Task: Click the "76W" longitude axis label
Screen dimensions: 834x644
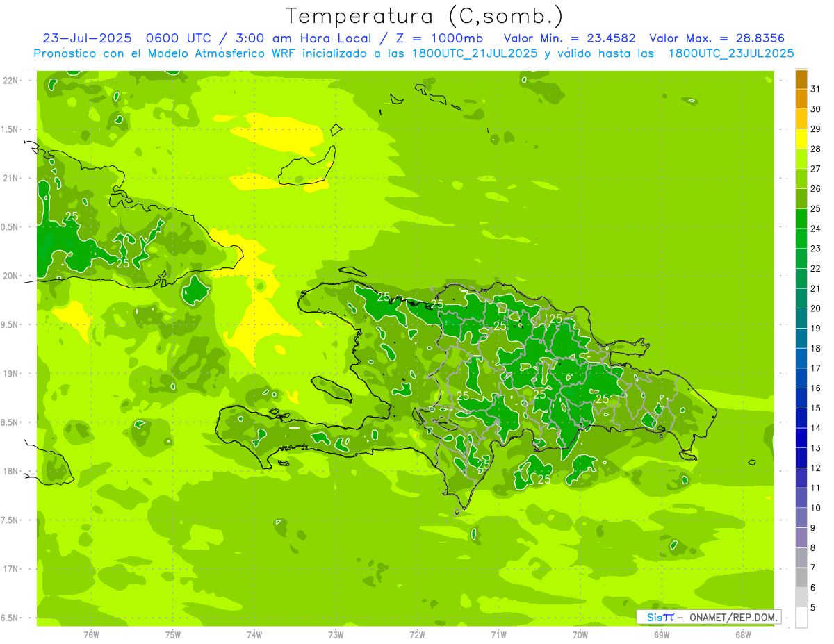Action: click(x=91, y=634)
